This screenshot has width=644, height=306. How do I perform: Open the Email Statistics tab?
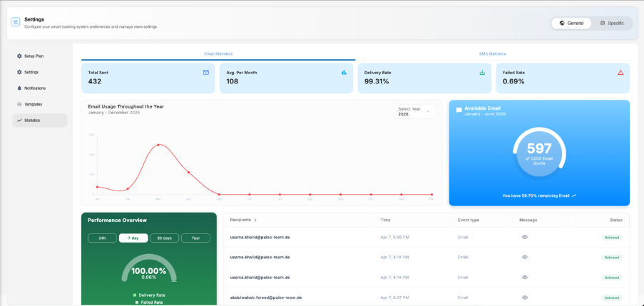click(x=218, y=54)
